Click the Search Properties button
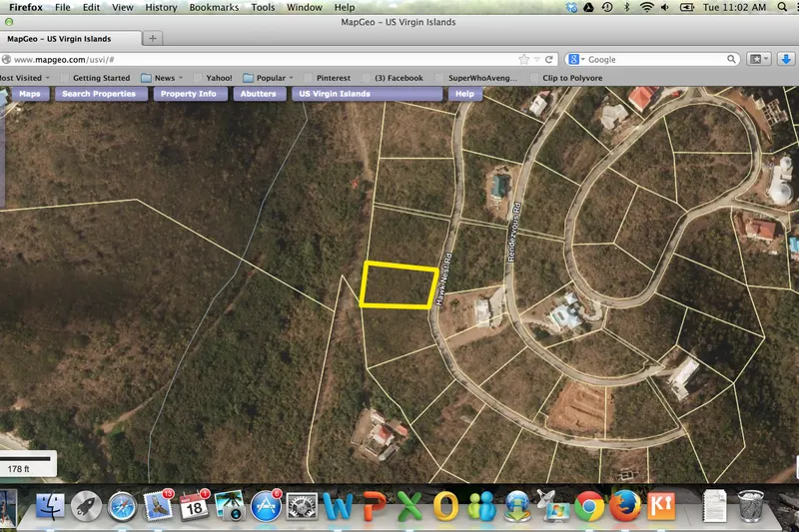The height and width of the screenshot is (532, 799). (x=98, y=94)
